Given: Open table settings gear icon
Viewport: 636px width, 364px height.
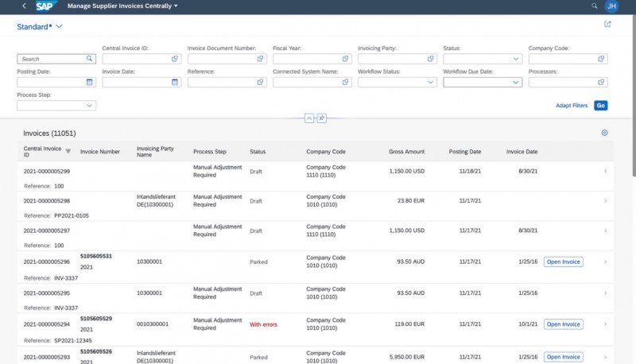Looking at the screenshot, I should tap(604, 133).
